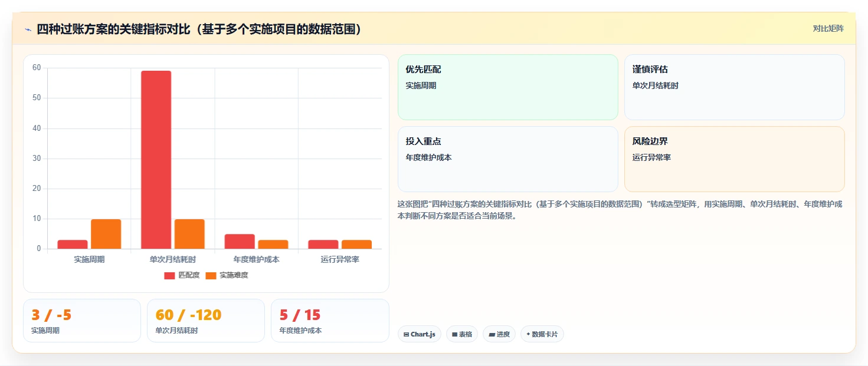Click the Chart.js tag chip
The height and width of the screenshot is (366, 868).
(x=420, y=334)
